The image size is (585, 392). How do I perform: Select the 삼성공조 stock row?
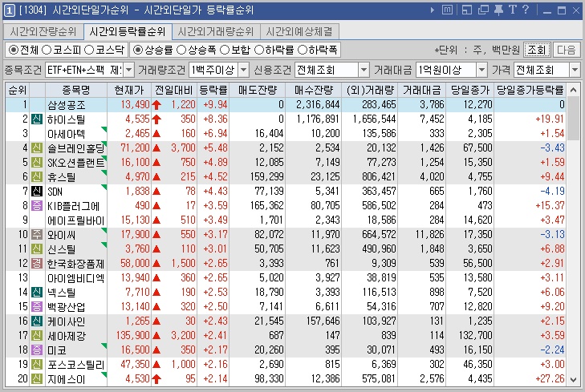[x=286, y=105]
